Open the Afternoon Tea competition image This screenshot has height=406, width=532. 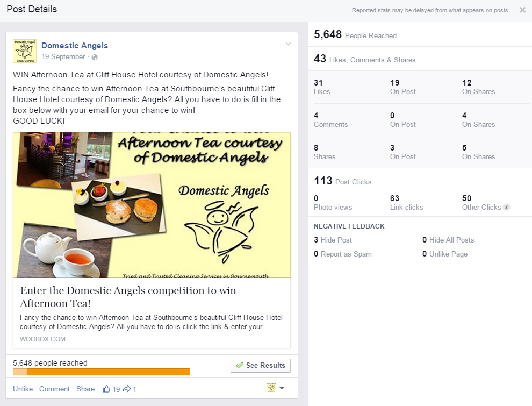pos(152,205)
